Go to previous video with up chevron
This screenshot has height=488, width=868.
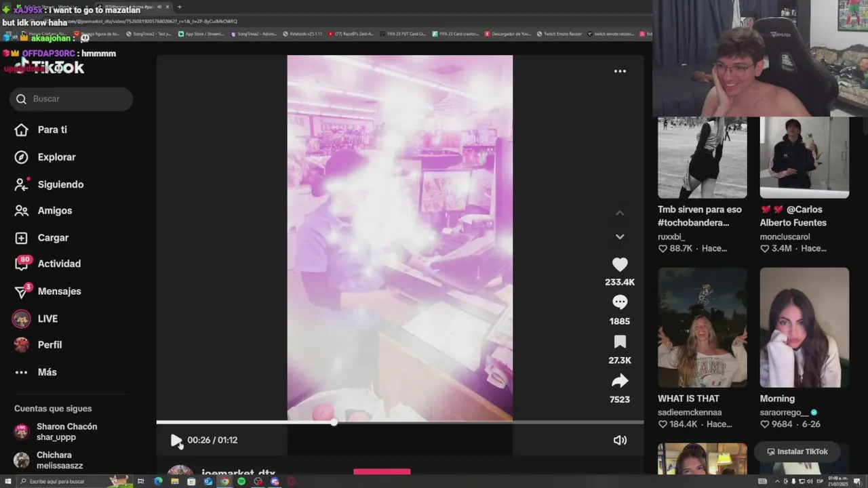(x=620, y=213)
